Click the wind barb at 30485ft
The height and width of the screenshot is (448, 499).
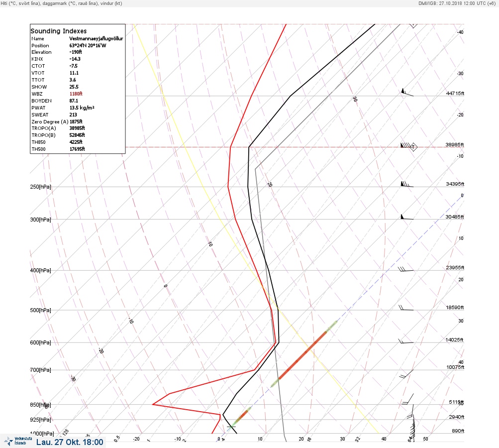point(407,217)
